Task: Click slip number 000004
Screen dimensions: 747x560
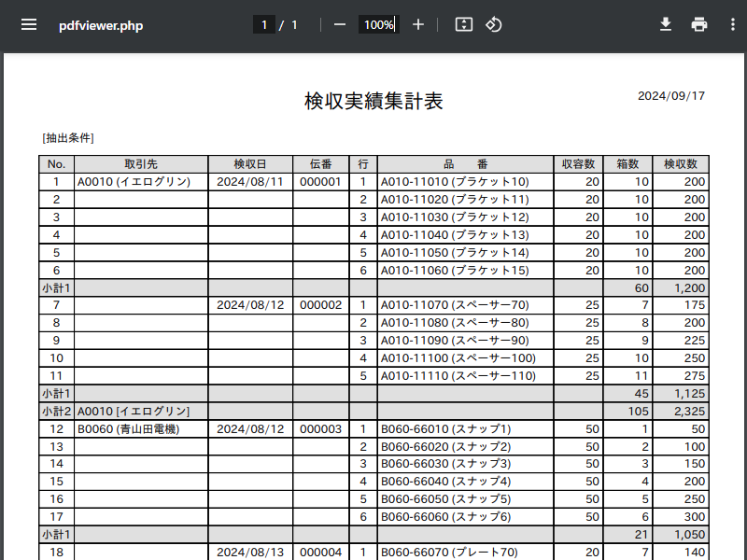Action: click(x=320, y=553)
